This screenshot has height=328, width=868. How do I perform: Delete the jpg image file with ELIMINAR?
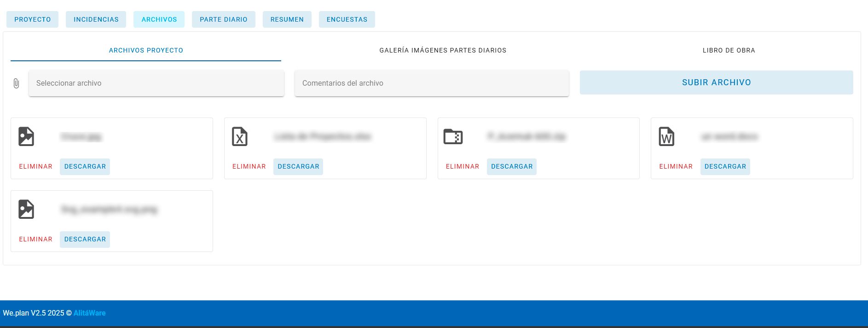tap(36, 167)
